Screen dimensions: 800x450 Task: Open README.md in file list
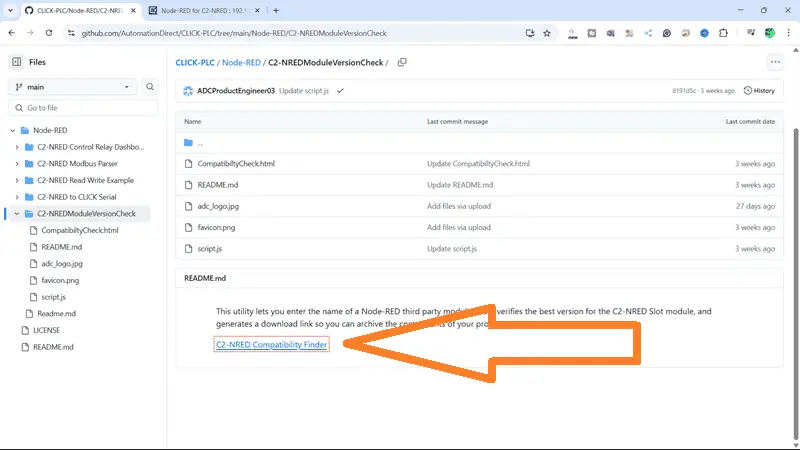click(x=218, y=185)
